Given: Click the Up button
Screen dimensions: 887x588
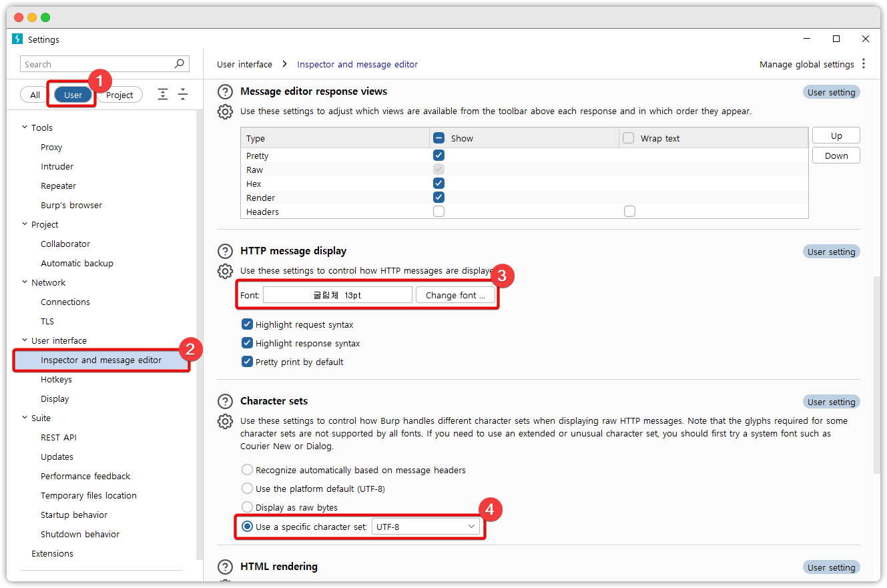Looking at the screenshot, I should (836, 135).
